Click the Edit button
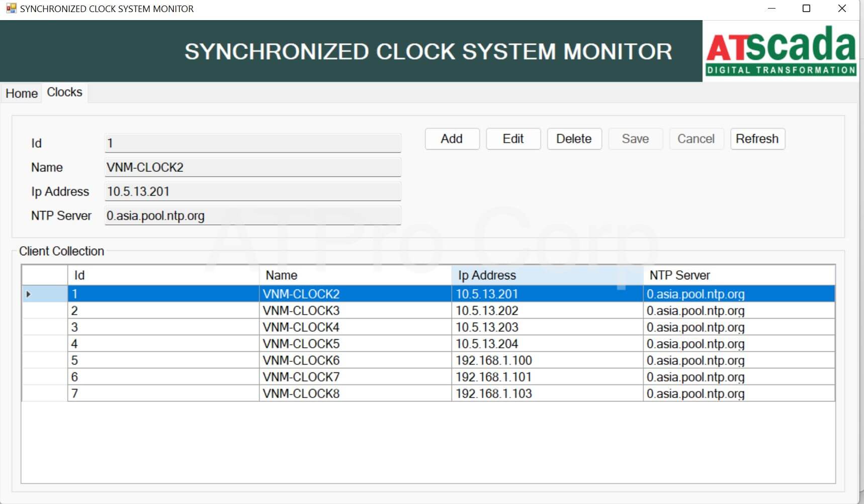864x504 pixels. [513, 139]
